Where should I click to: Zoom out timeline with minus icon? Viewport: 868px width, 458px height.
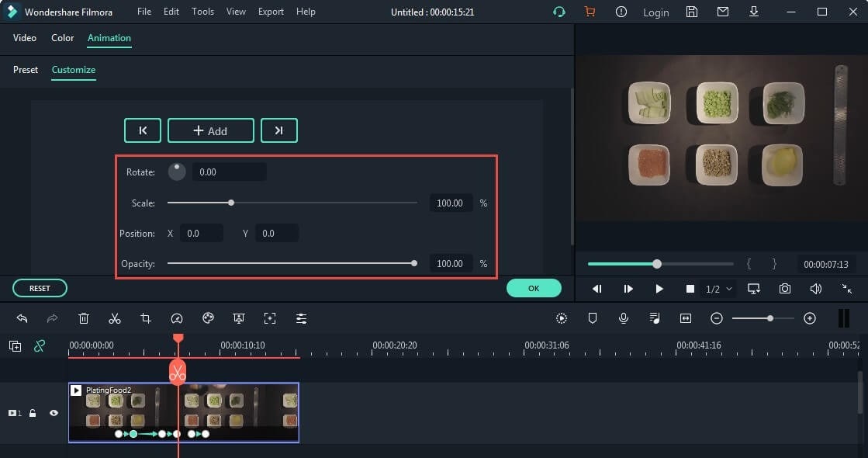click(716, 318)
